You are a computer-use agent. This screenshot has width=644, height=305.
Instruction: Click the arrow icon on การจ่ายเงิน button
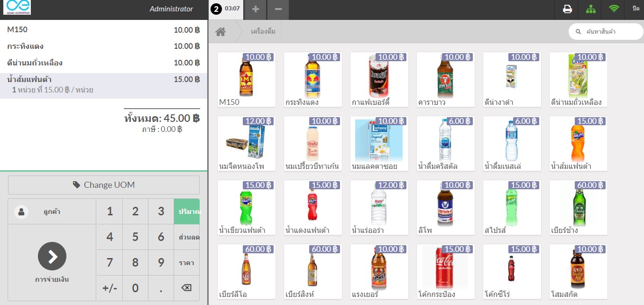coord(52,256)
